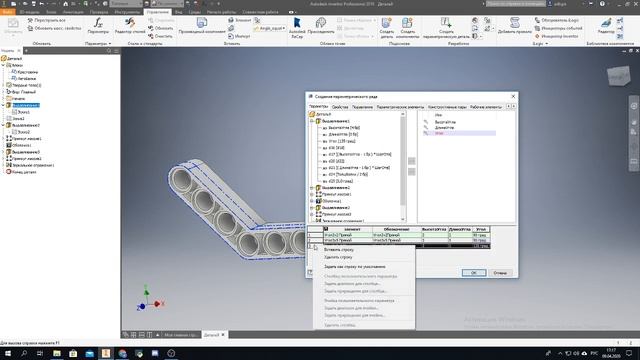Click the Мое главное document tab at the bottom
This screenshot has width=640, height=360.
tap(182, 335)
